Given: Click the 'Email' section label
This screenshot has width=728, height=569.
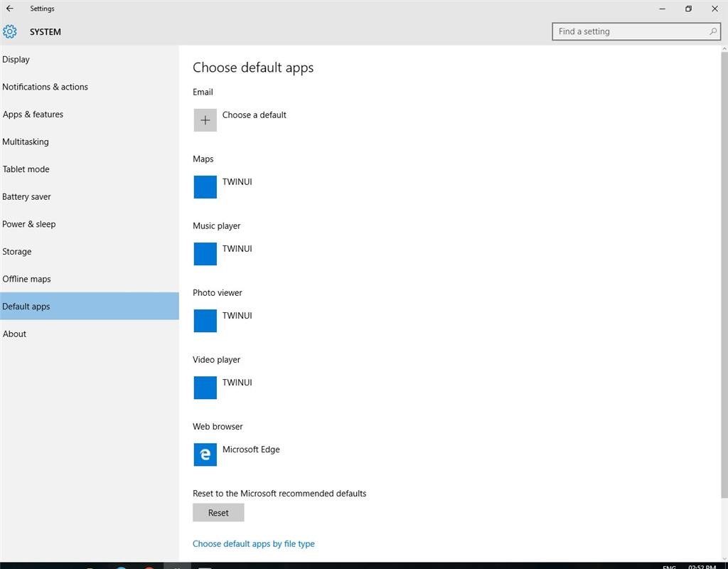Looking at the screenshot, I should pos(203,92).
